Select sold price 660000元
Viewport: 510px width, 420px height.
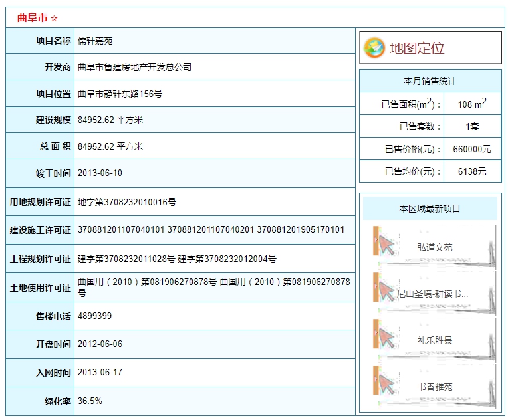click(472, 150)
